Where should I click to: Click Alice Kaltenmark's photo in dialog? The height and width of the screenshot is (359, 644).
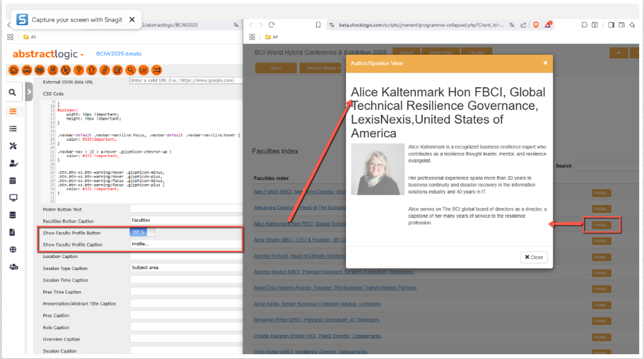[x=377, y=169]
